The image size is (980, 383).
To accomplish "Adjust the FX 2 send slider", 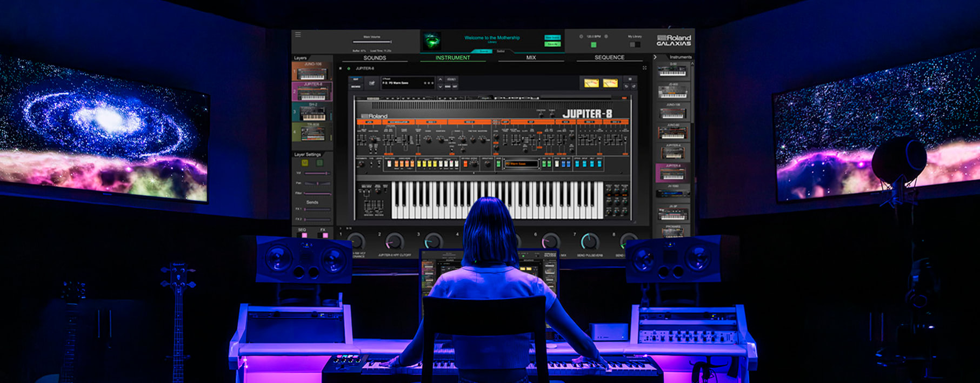I will coord(317,220).
